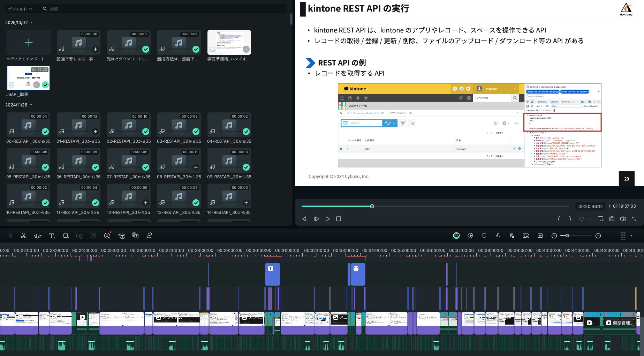Click the media panel vertical scrollbar
Image resolution: width=644 pixels, height=356 pixels.
[x=291, y=19]
